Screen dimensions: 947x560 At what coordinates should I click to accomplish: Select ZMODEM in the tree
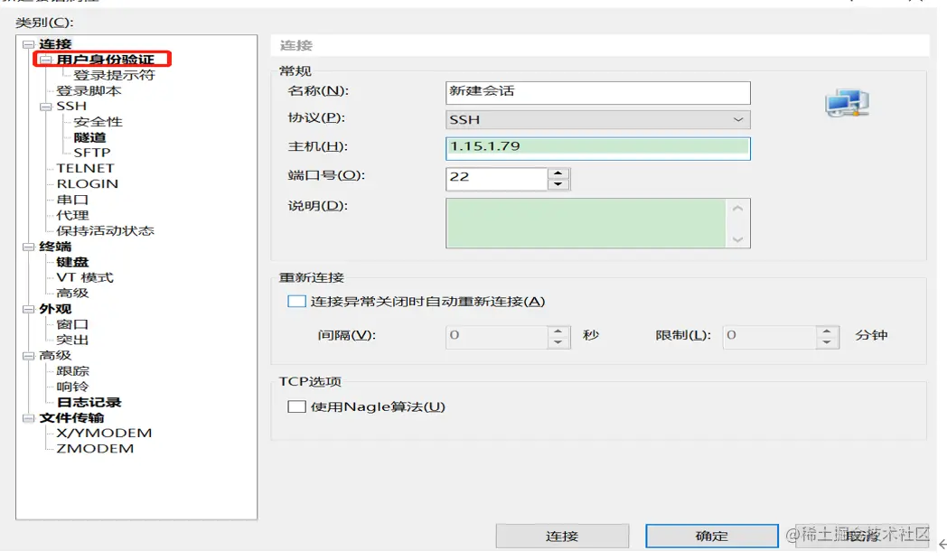pyautogui.click(x=95, y=449)
